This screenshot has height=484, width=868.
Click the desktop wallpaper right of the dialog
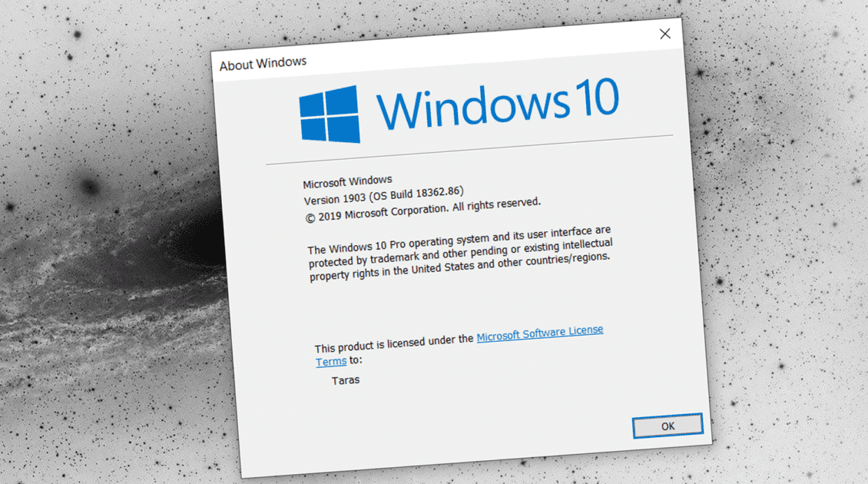(784, 269)
